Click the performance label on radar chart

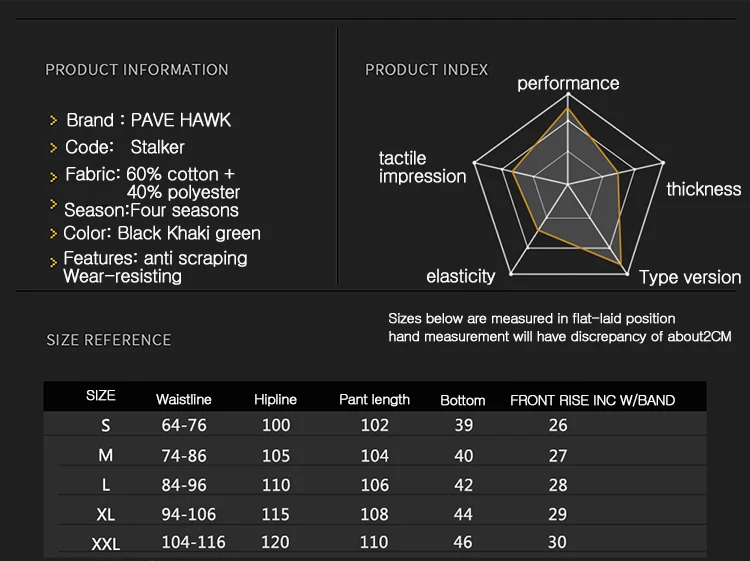[x=568, y=84]
